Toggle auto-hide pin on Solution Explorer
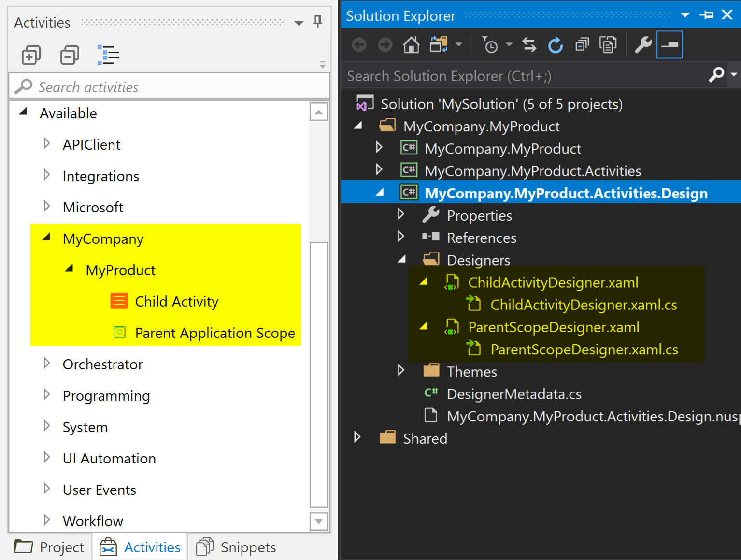 (x=706, y=15)
